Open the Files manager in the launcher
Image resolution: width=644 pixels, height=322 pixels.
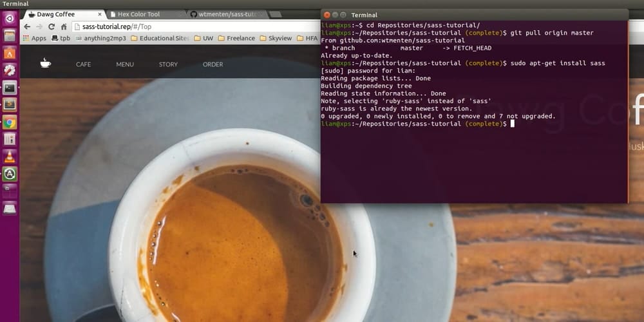[x=10, y=35]
